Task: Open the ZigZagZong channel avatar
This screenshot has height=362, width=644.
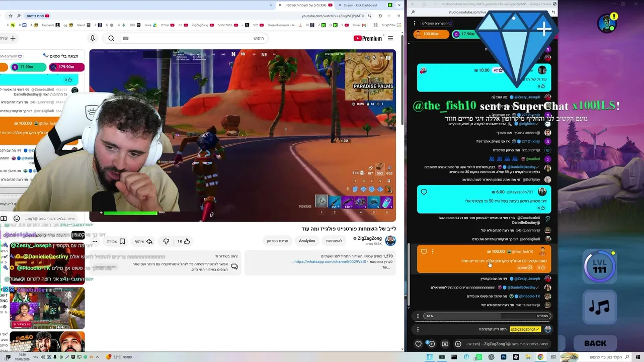Action: 390,240
